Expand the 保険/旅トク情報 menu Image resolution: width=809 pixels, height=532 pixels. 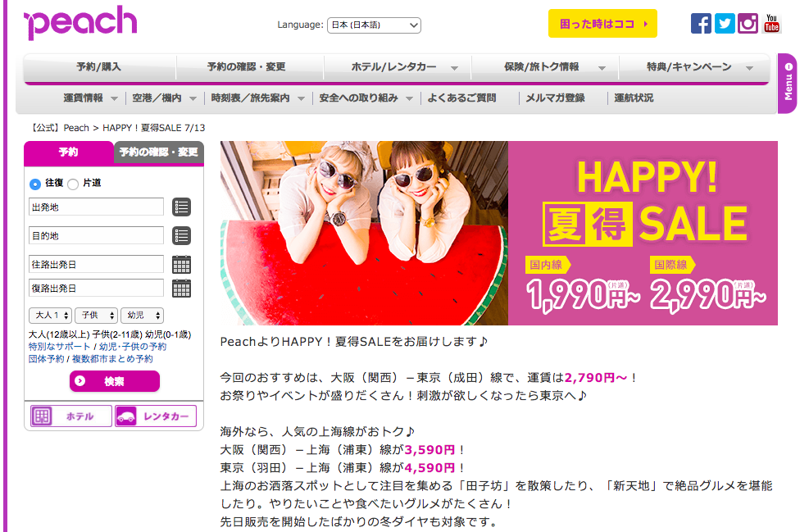(545, 67)
